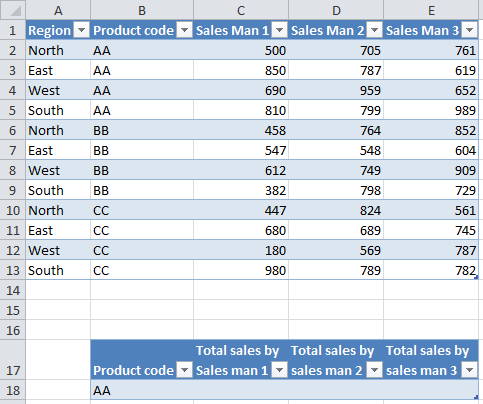Screen dimensions: 483x404
Task: Select row 10 header
Action: coord(13,210)
